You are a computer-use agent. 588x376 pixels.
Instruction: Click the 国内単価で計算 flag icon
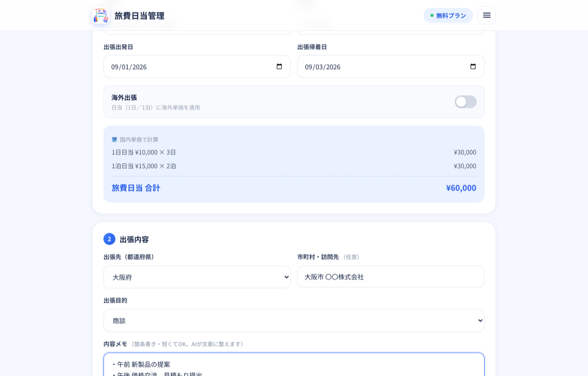(x=114, y=140)
